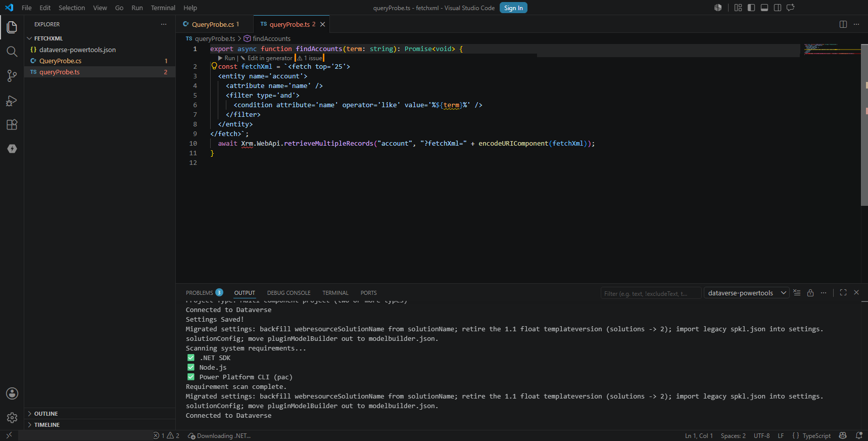Click Downloading .NET status bar item

(x=219, y=435)
